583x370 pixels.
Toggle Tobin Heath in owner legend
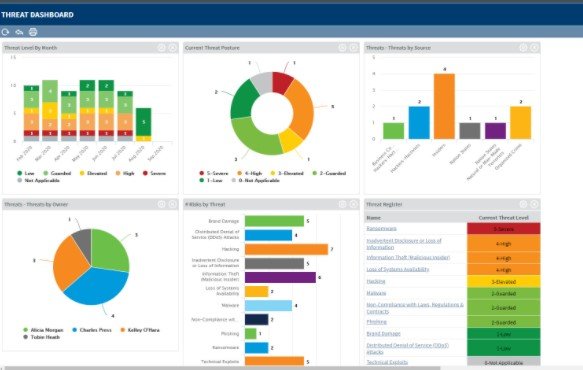coord(41,337)
